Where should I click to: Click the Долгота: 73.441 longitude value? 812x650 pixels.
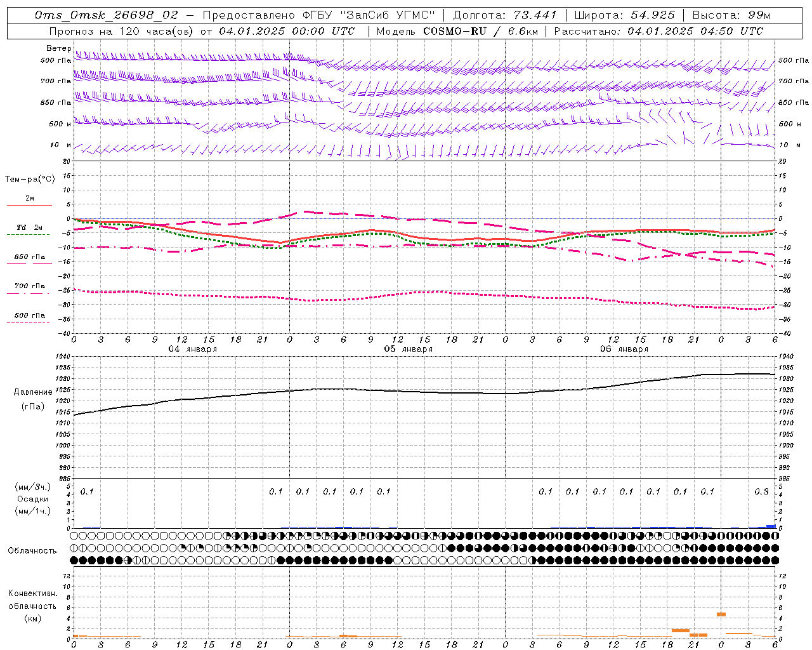click(505, 15)
